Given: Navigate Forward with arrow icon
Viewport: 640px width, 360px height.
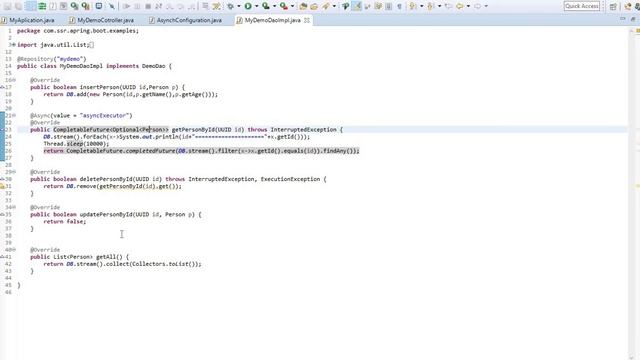Looking at the screenshot, I should pos(478,6).
